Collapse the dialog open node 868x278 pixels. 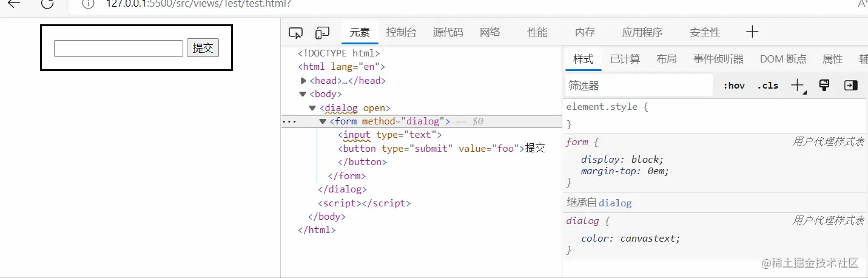click(x=312, y=107)
